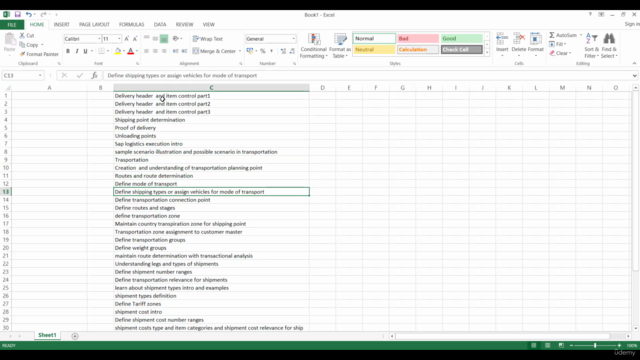Click the Clear eraser icon
Image resolution: width=640 pixels, height=360 pixels.
click(552, 53)
